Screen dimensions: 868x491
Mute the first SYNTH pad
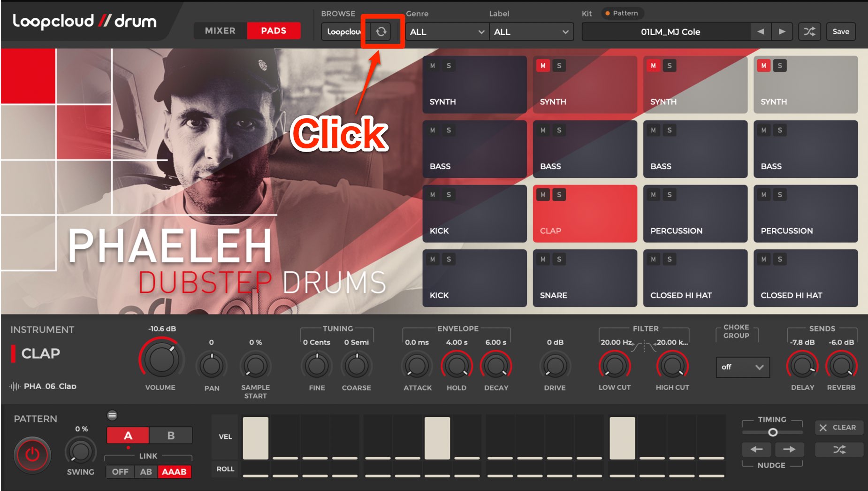pyautogui.click(x=433, y=66)
